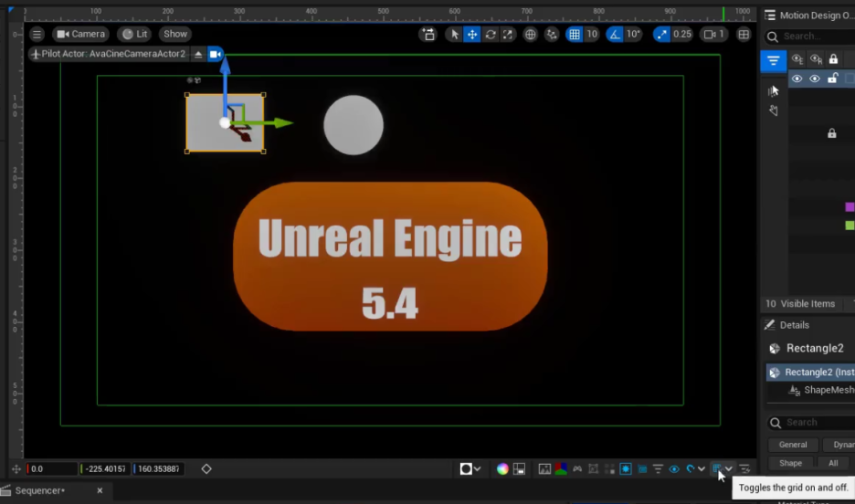
Task: Toggle grid snapping in viewport toolbar
Action: click(x=575, y=35)
